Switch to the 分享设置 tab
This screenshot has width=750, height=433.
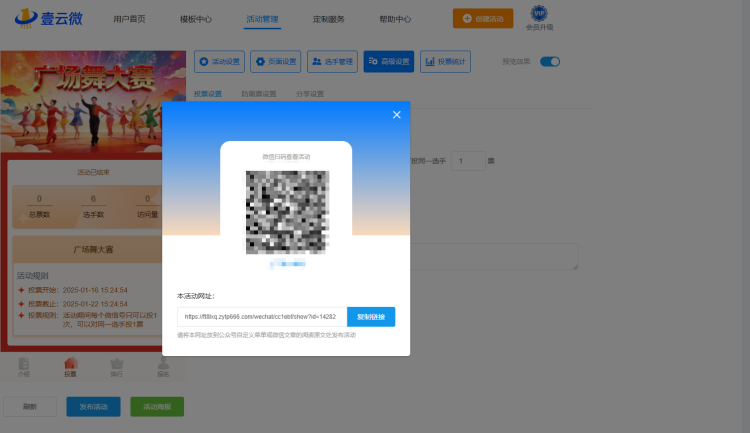click(310, 94)
